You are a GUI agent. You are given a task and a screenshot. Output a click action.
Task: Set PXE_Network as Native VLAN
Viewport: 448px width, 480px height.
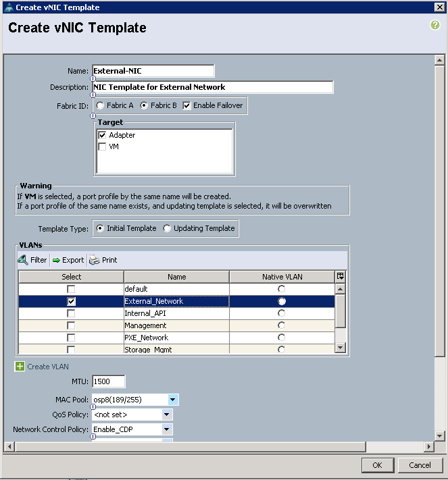282,338
